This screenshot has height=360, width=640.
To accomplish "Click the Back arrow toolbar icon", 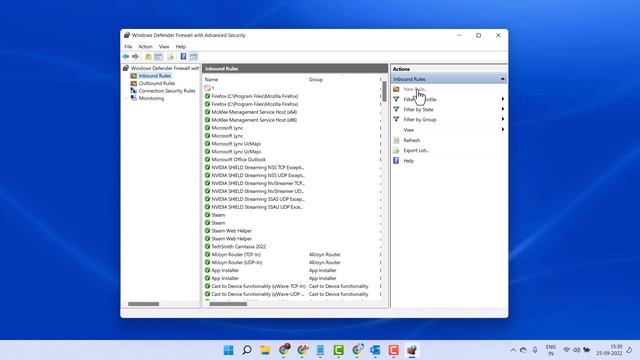I will point(126,56).
